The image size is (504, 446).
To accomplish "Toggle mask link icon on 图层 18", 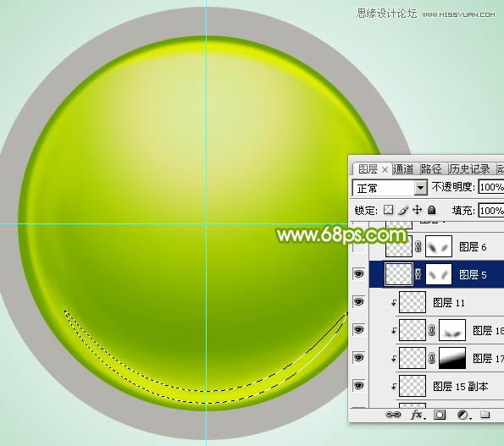I will click(432, 330).
